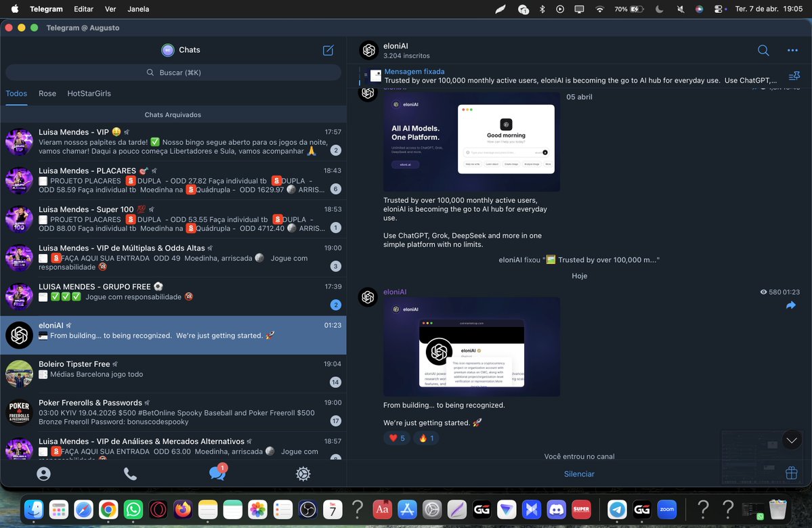Viewport: 812px width, 528px height.
Task: Click the battery 70% indicator
Action: click(628, 9)
